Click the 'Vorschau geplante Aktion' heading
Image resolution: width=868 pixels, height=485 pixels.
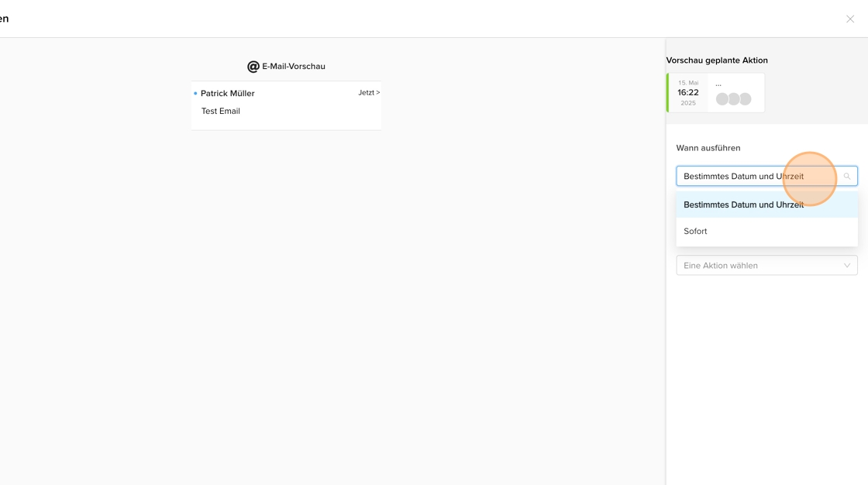click(717, 60)
